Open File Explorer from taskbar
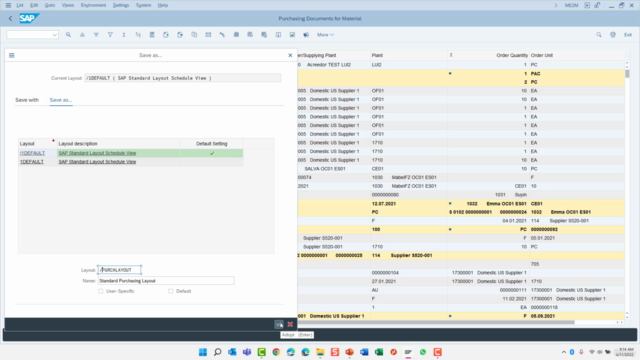 coord(320,352)
